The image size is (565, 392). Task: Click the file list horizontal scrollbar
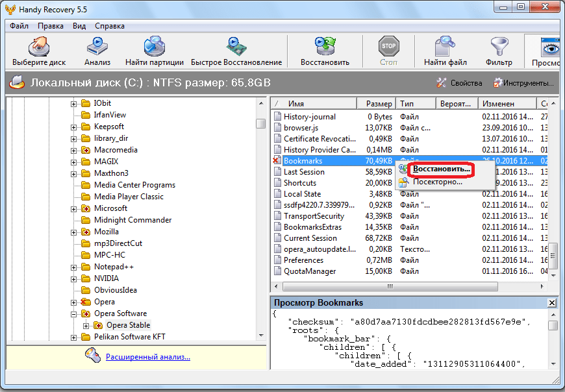coord(390,286)
